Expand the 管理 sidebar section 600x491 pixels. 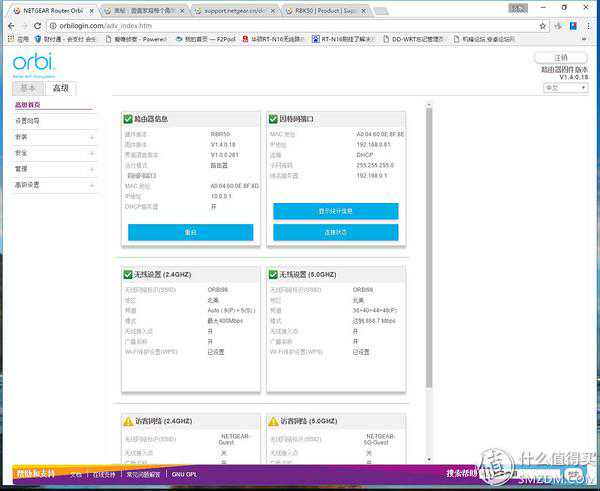pos(92,169)
